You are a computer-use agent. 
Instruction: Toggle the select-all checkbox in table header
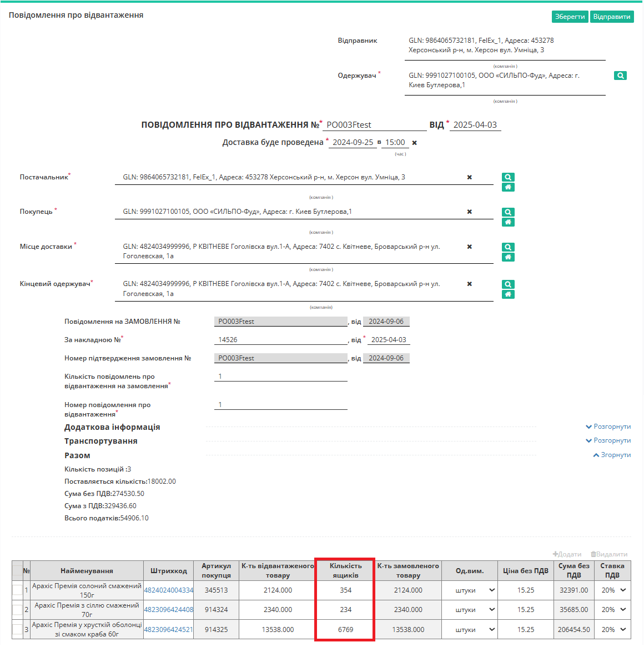17,571
